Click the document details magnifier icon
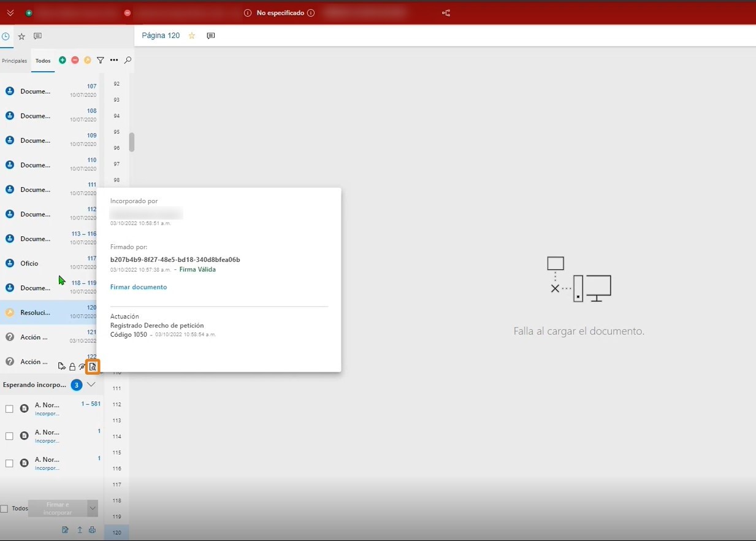Viewport: 756px width, 541px height. tap(93, 367)
